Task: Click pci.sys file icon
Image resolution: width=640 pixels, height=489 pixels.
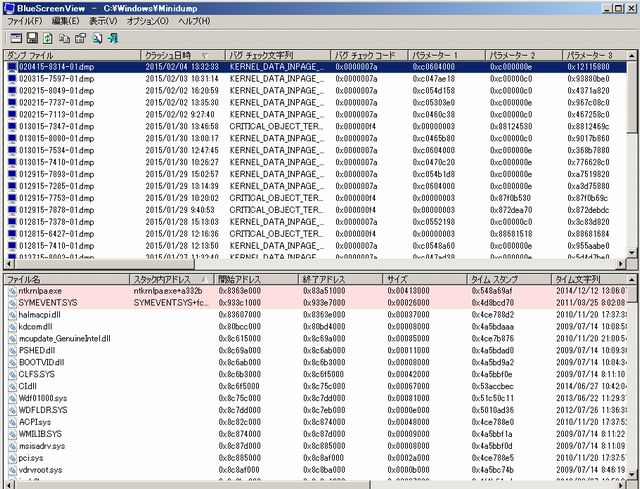Action: (12, 458)
